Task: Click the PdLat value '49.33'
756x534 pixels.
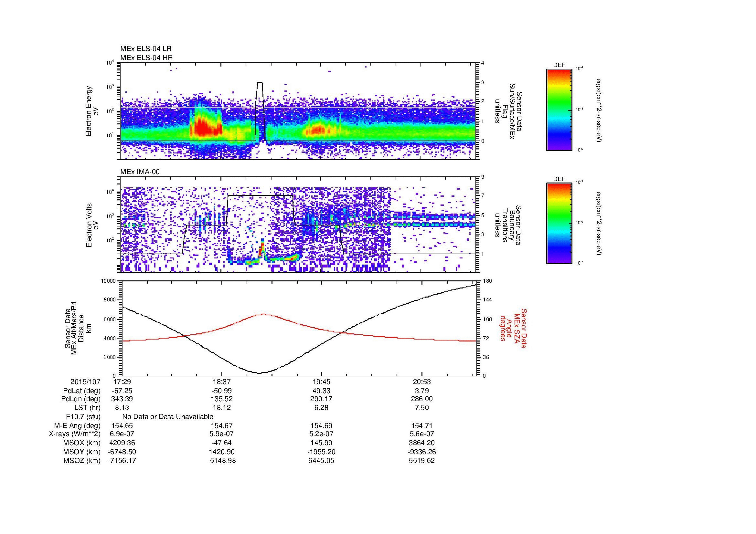Action: click(x=321, y=391)
